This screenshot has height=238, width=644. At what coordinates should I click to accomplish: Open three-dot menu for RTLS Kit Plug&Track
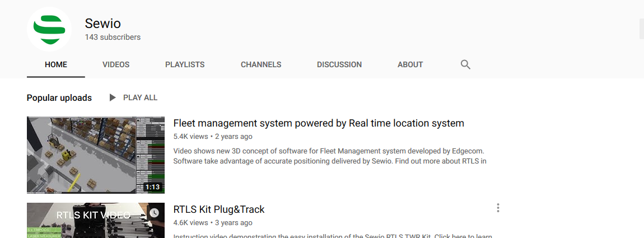click(498, 208)
